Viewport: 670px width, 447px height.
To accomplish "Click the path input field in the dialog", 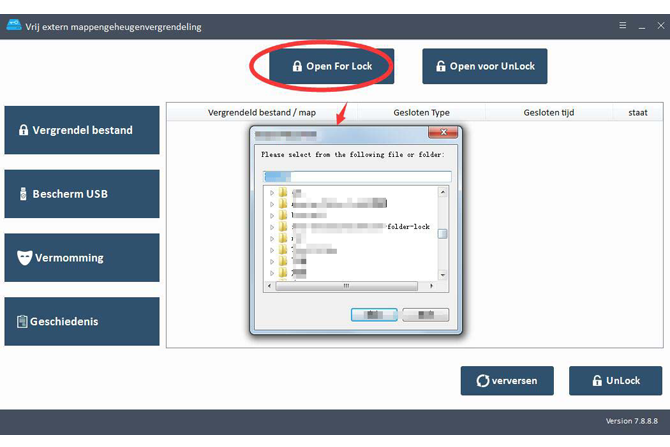I will [357, 176].
